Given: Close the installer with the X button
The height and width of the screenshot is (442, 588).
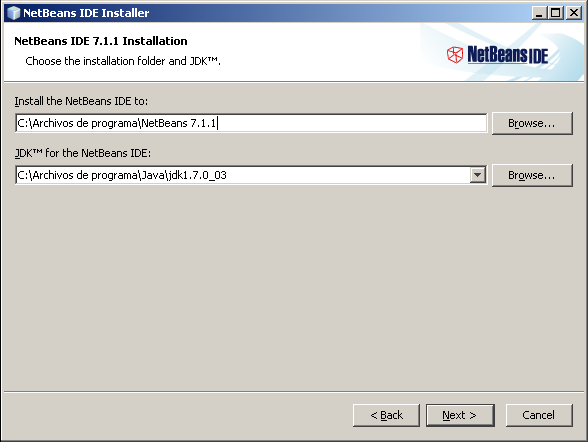Looking at the screenshot, I should pyautogui.click(x=573, y=13).
